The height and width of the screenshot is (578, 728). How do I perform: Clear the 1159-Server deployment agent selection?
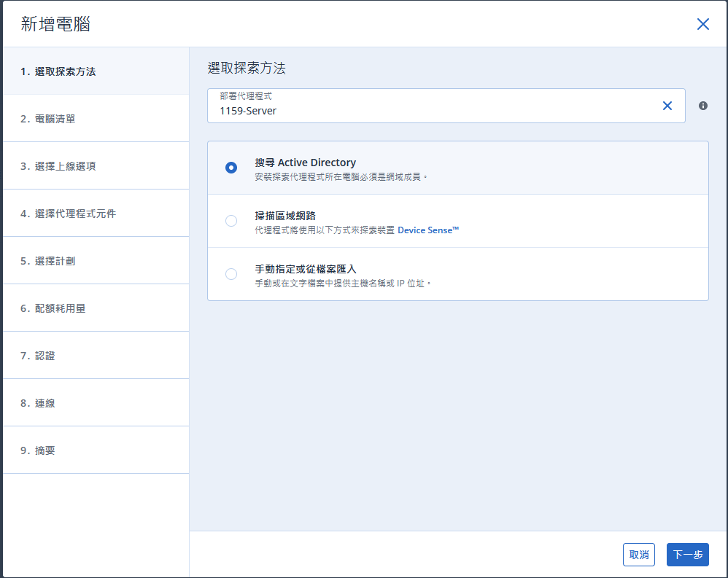coord(667,106)
